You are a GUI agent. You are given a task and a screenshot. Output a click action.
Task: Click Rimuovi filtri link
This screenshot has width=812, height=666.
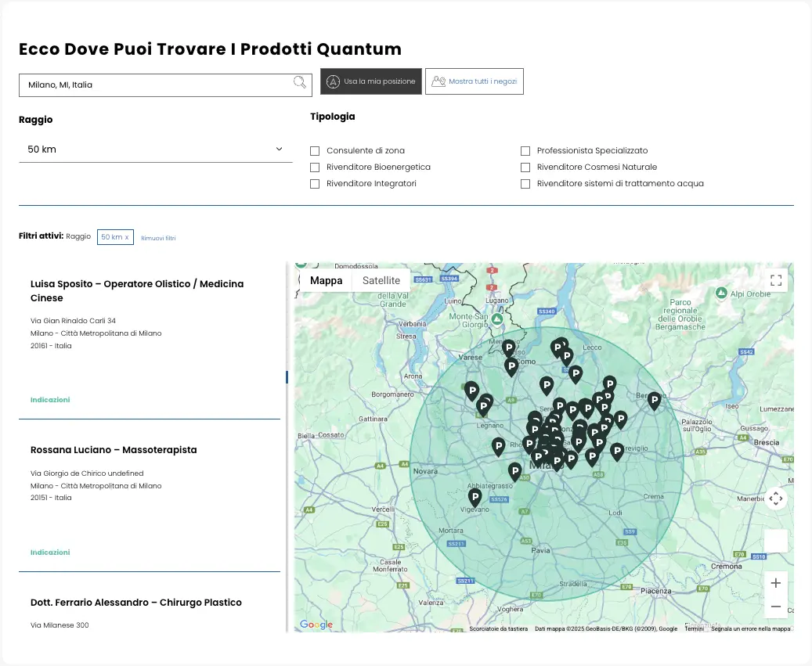pos(158,238)
